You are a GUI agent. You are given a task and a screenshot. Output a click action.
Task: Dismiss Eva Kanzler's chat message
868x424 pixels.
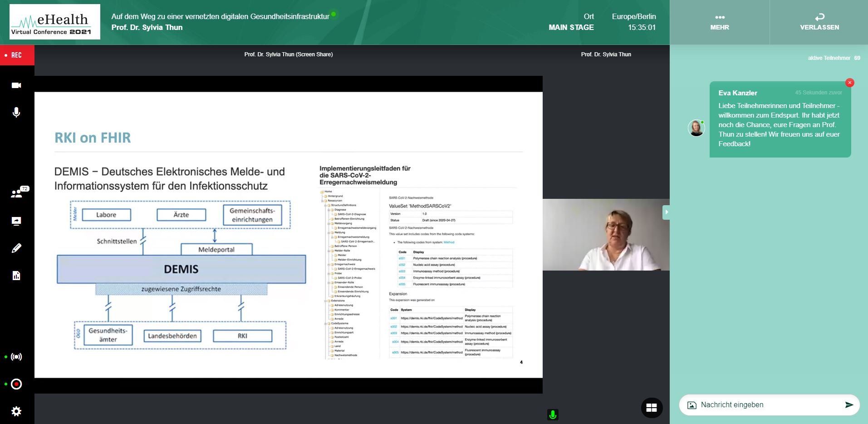[850, 83]
